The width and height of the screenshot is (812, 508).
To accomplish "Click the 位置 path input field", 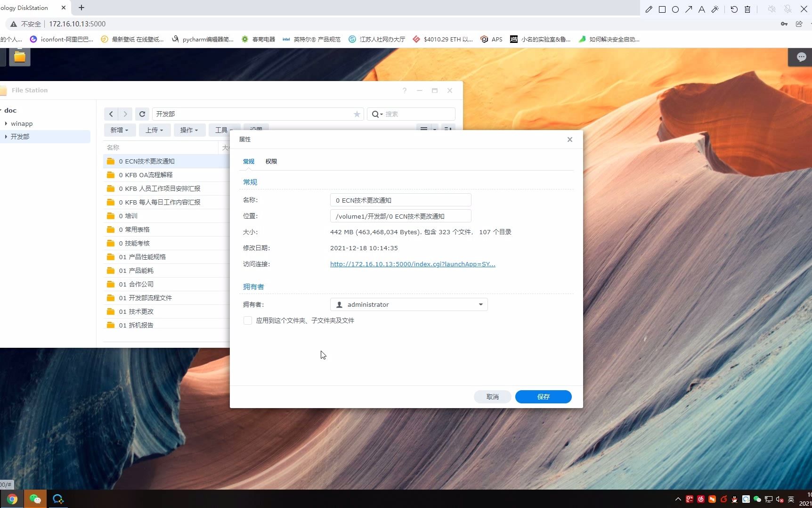I will click(401, 216).
